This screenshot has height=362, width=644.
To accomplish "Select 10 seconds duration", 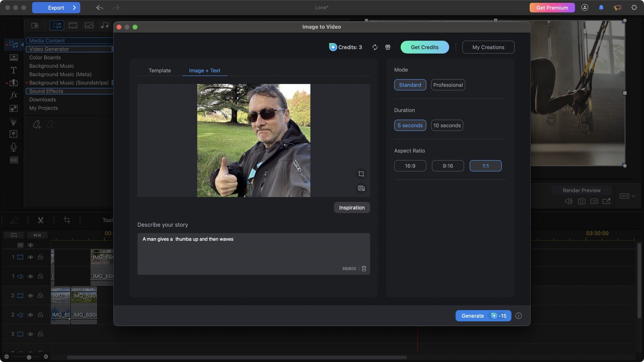I will coord(447,125).
